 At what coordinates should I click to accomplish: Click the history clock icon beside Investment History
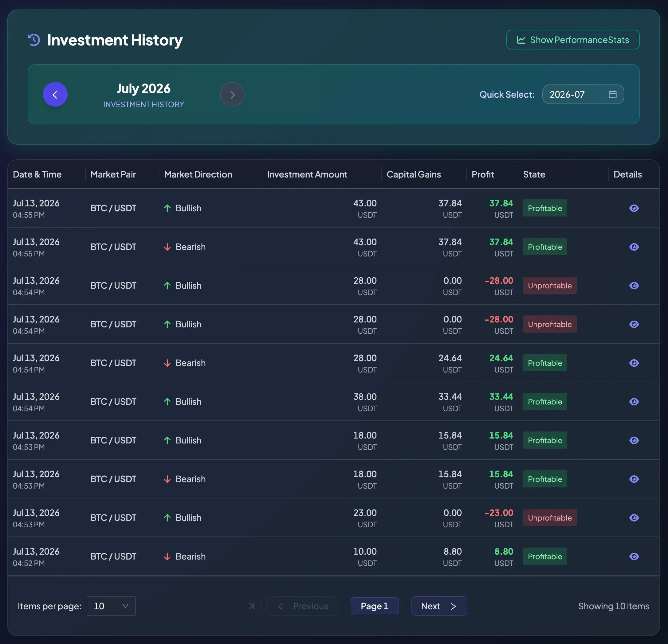[x=34, y=40]
